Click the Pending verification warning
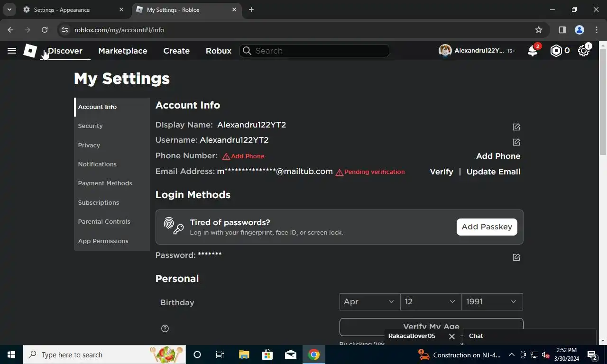Viewport: 607px width, 364px height. (370, 172)
